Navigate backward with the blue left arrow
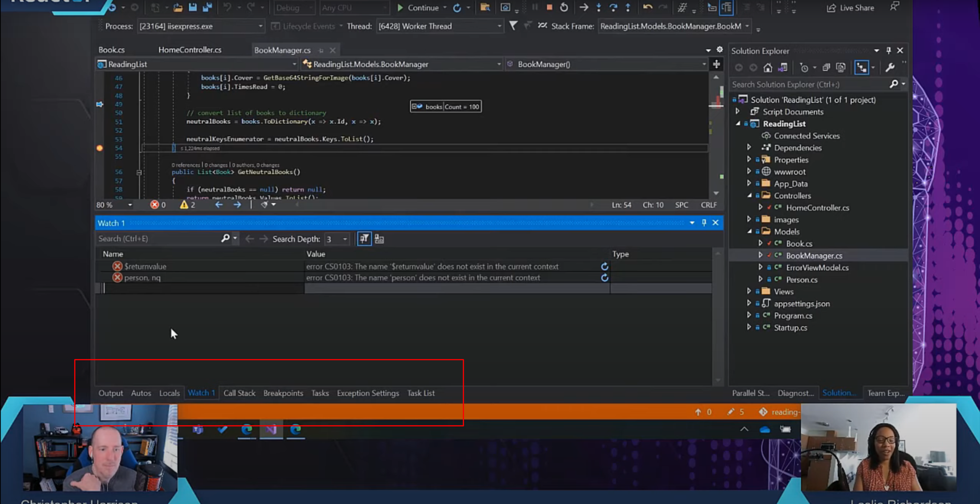The width and height of the screenshot is (980, 504). 219,205
